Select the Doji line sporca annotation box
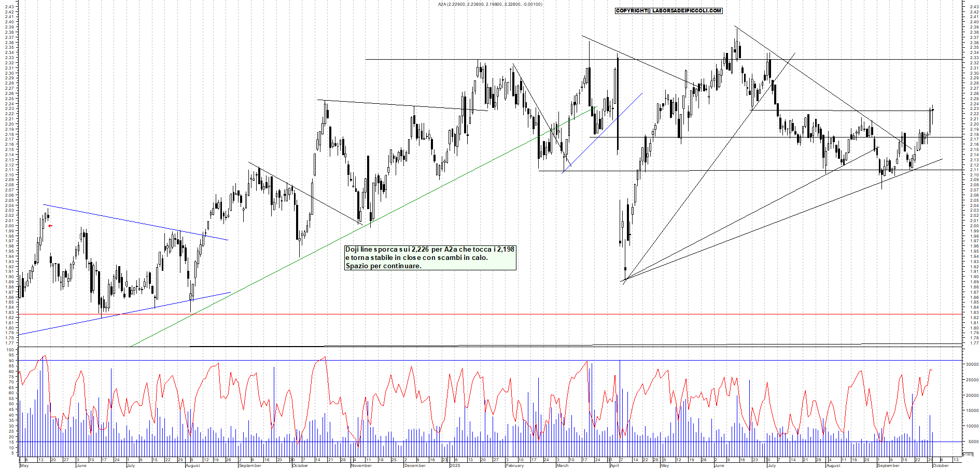The image size is (980, 468). point(430,257)
